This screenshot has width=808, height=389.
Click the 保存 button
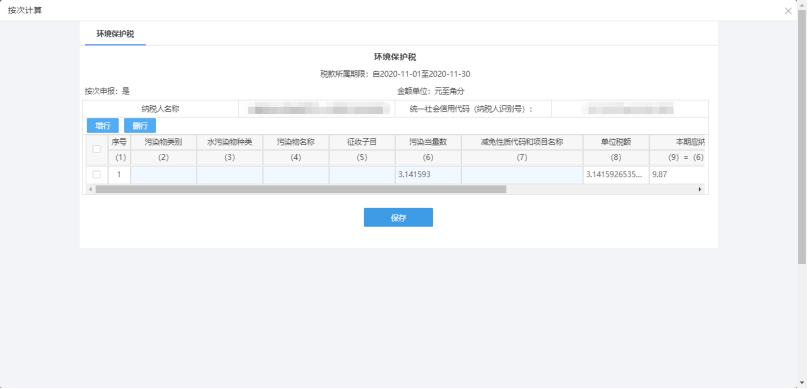(x=398, y=217)
